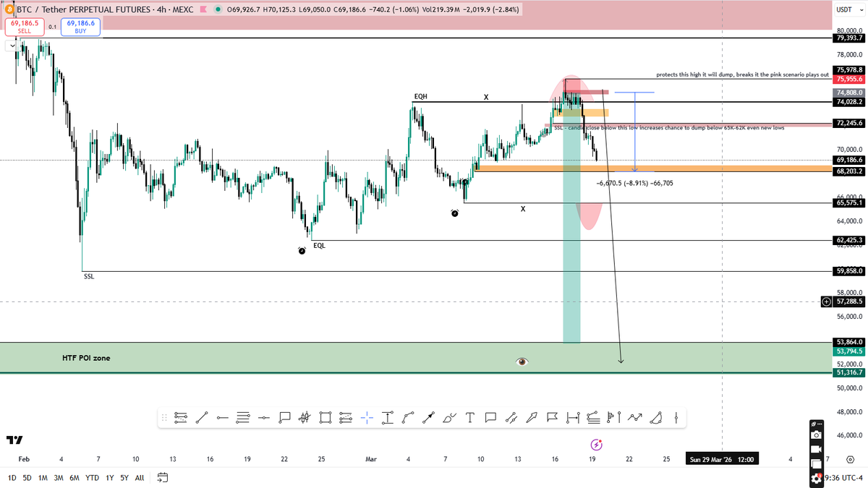Select the first tool in drawing toolbar
Viewport: 868px width, 488px height.
(x=181, y=417)
